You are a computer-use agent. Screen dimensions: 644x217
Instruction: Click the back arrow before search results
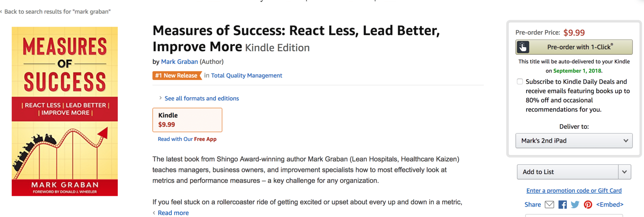click(x=1, y=12)
